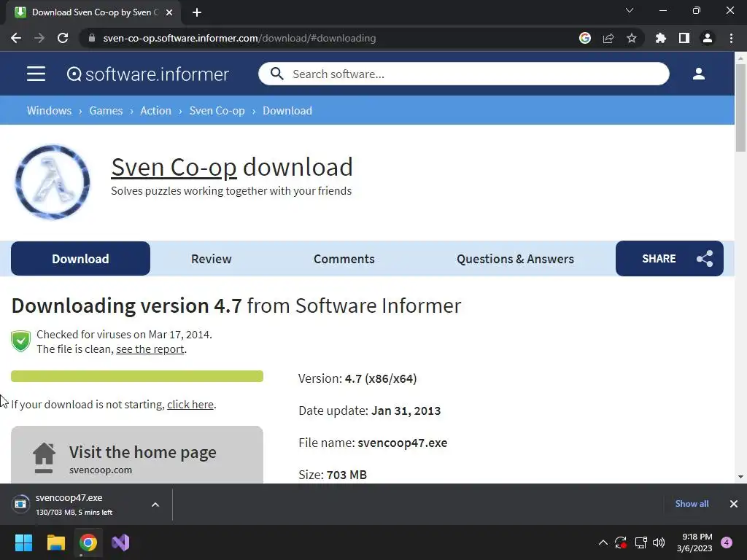
Task: Select the Download tab
Action: click(80, 259)
